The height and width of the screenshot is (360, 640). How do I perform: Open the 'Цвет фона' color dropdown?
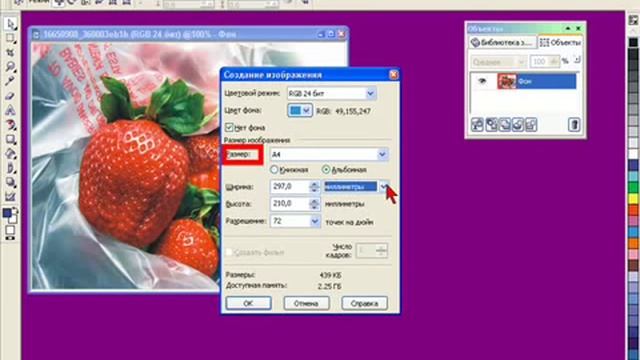[x=307, y=111]
